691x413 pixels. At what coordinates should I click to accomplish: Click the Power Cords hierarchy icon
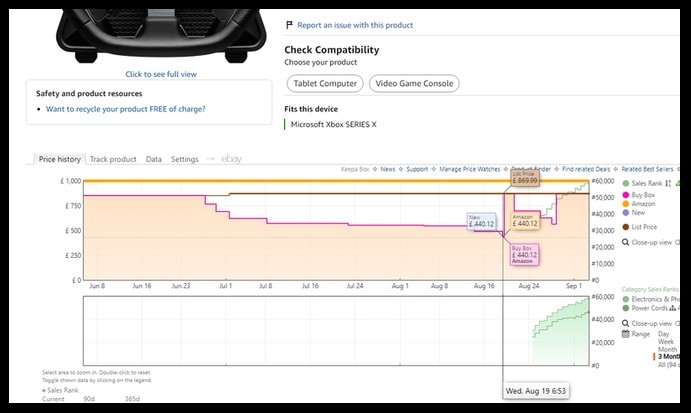pyautogui.click(x=672, y=308)
